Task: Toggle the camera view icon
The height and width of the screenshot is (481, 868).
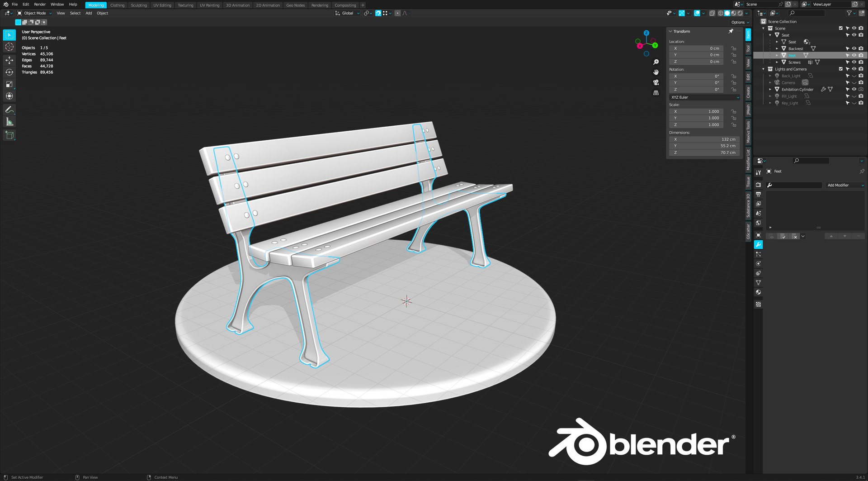Action: (656, 82)
